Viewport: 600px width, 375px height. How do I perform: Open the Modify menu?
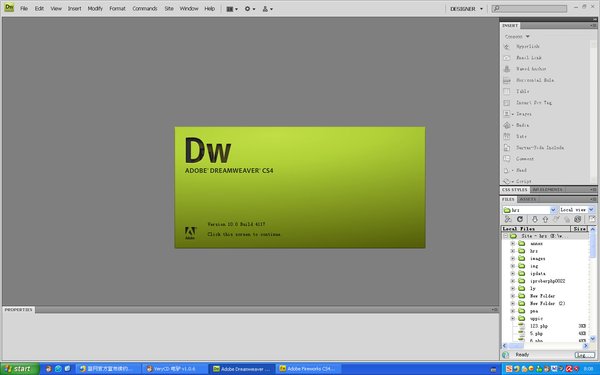tap(95, 8)
